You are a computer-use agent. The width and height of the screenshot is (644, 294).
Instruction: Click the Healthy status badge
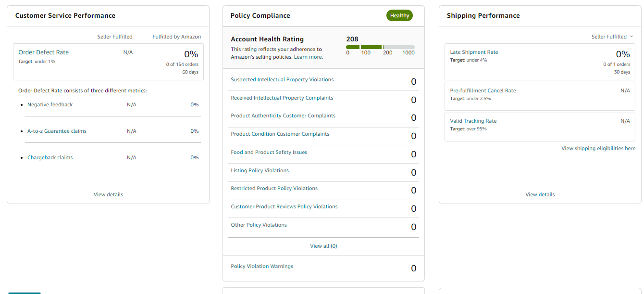[399, 15]
